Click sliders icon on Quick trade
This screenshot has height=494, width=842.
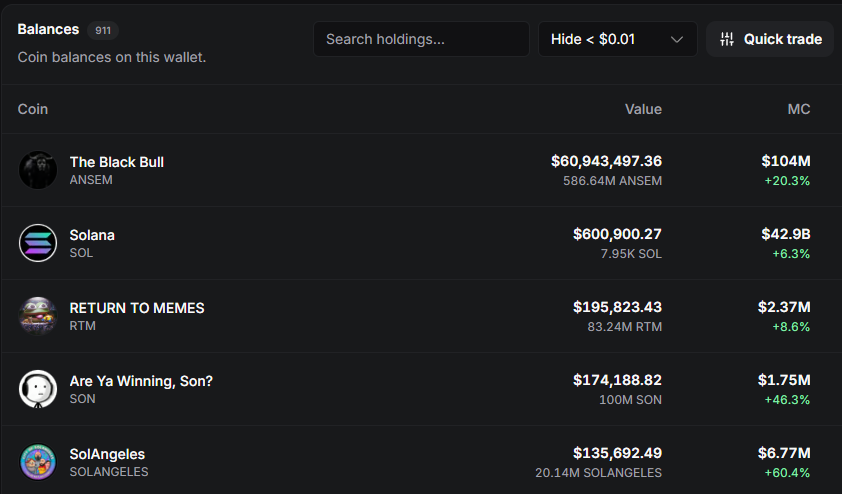[x=727, y=39]
